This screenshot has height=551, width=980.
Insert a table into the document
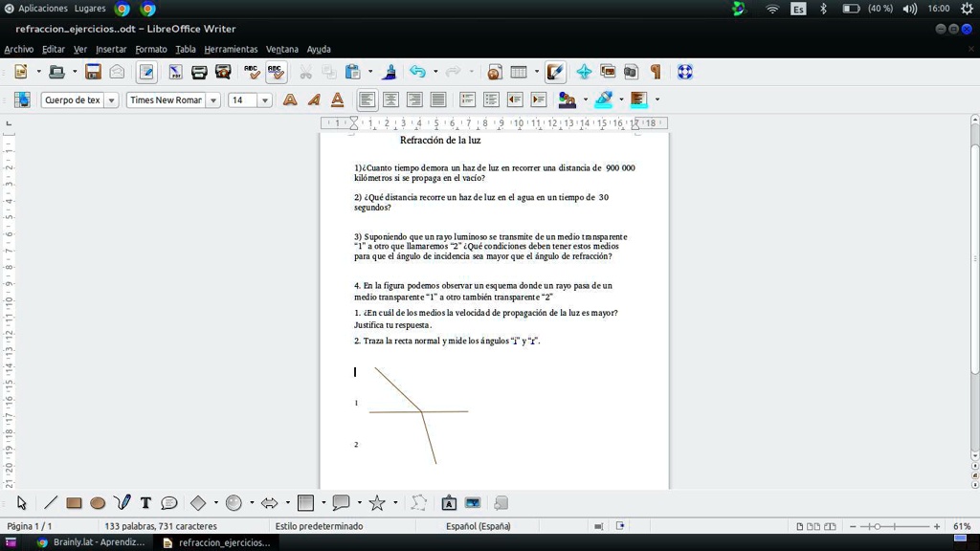[517, 71]
